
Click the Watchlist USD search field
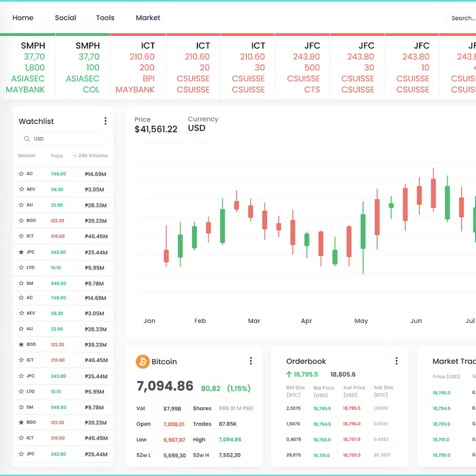[65, 139]
